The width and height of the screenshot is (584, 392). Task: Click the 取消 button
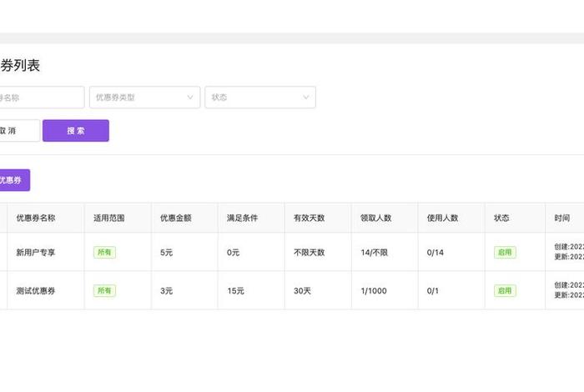pos(18,131)
